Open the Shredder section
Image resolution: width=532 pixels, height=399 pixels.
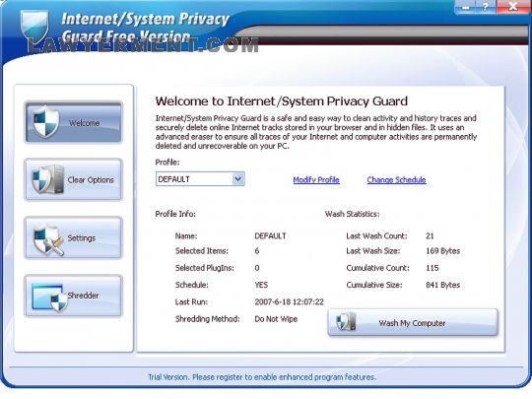click(73, 296)
